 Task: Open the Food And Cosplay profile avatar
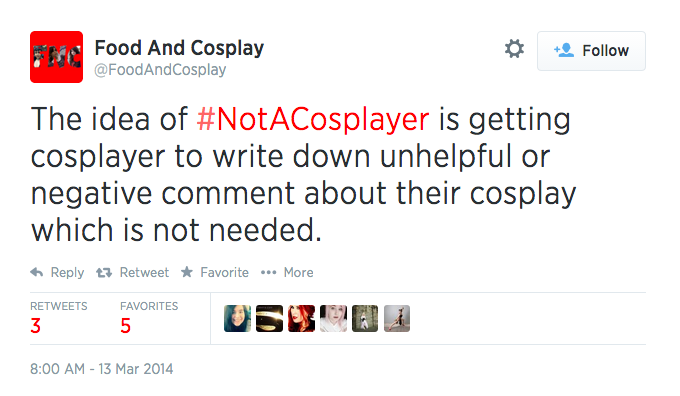tap(56, 57)
